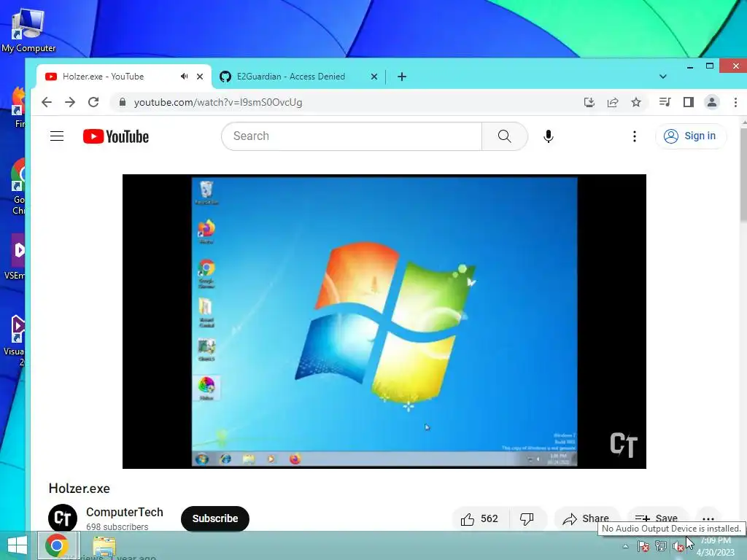The height and width of the screenshot is (560, 747).
Task: Click the muted speaker tray icon
Action: pos(678,546)
